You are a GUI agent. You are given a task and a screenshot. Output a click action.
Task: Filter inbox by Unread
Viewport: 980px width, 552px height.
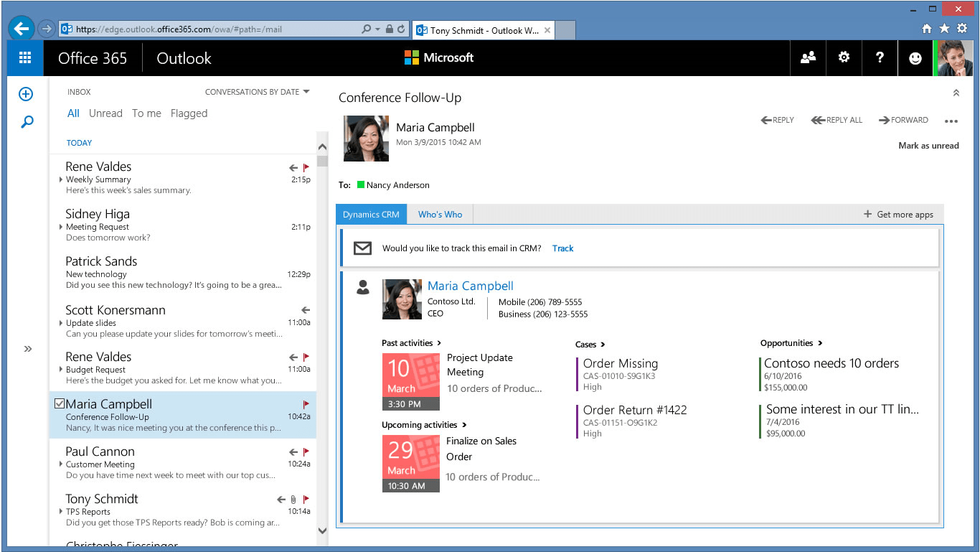[105, 113]
